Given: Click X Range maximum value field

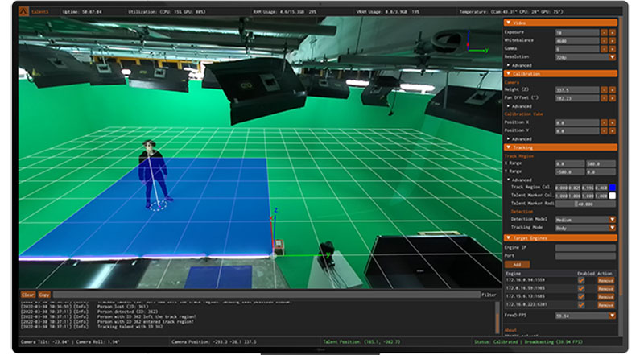Looking at the screenshot, I should click(601, 163).
